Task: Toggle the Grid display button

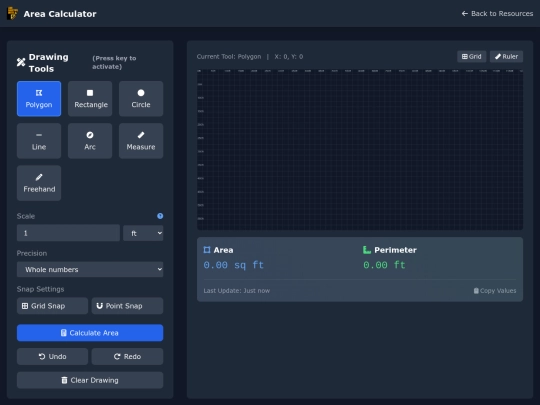Action: tap(471, 56)
